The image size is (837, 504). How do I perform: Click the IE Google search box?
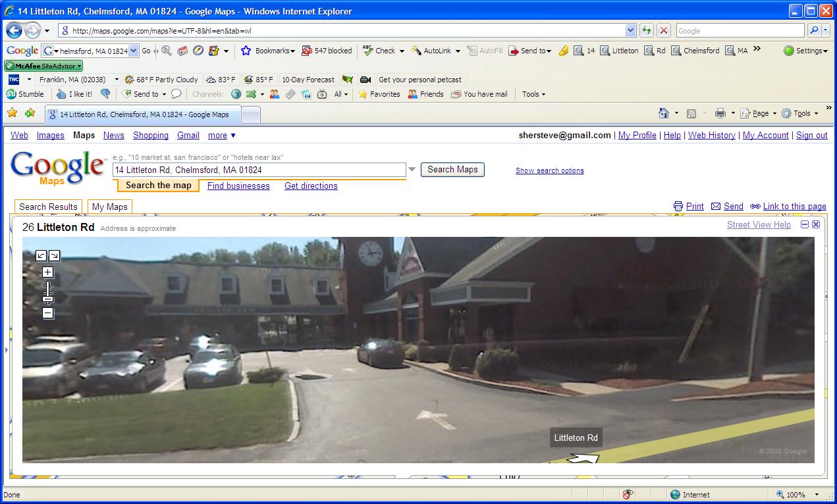(x=740, y=30)
